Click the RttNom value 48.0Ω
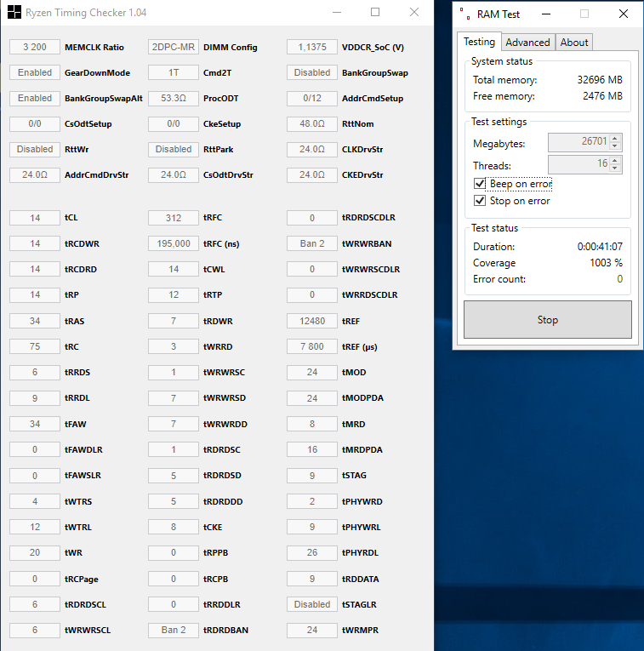This screenshot has width=644, height=651. [x=312, y=123]
